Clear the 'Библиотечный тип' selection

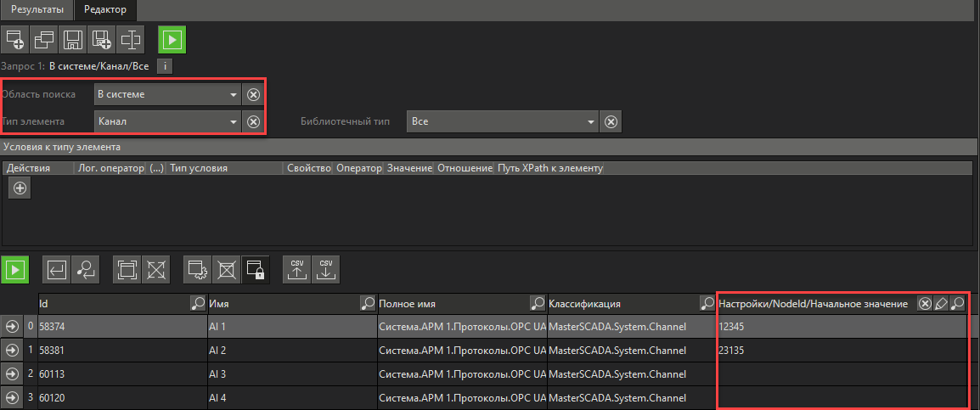[610, 121]
